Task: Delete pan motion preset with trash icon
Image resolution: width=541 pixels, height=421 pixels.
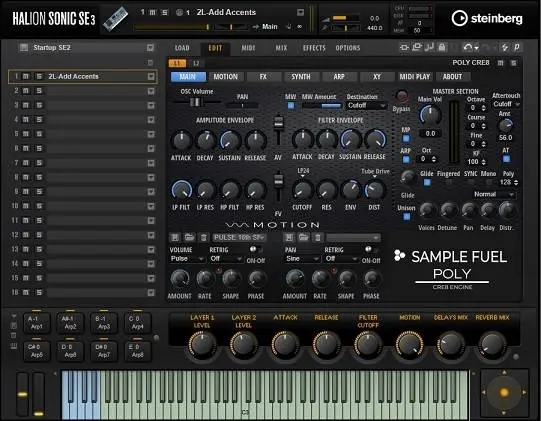Action: (318, 237)
